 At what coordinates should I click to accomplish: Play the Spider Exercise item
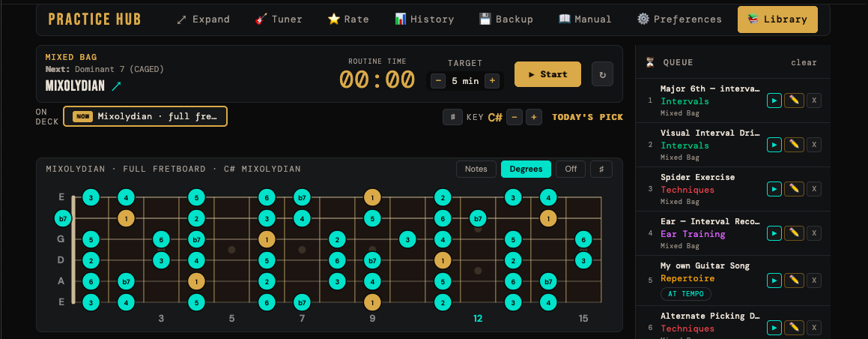point(774,189)
